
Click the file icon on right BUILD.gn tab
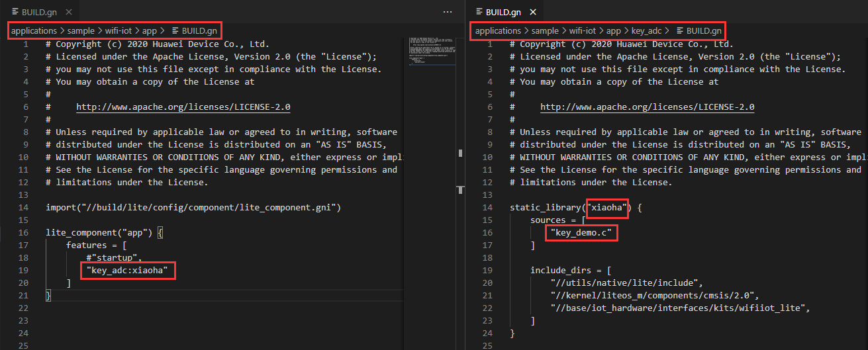(479, 12)
